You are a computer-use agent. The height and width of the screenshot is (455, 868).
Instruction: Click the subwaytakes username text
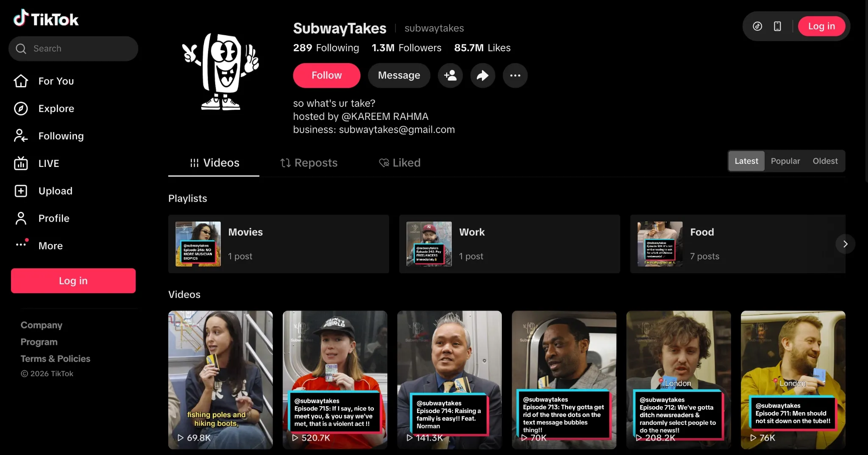(434, 28)
